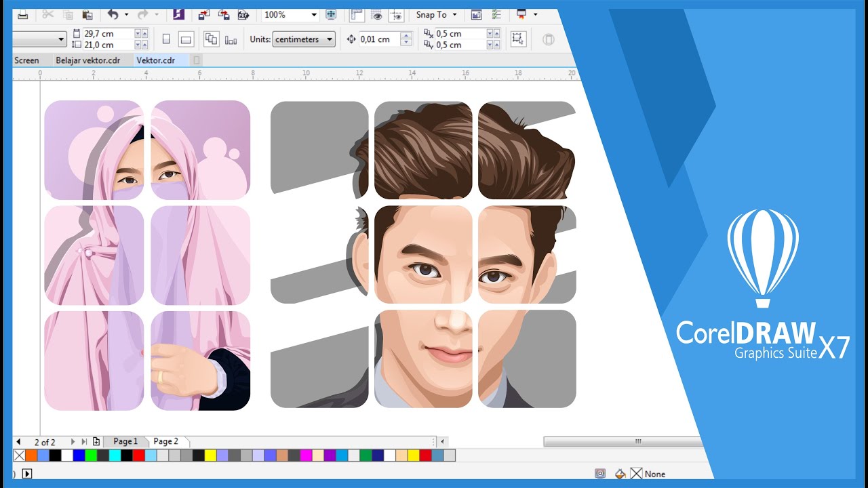Click the 'None' fill label in status bar
868x488 pixels.
(x=655, y=474)
